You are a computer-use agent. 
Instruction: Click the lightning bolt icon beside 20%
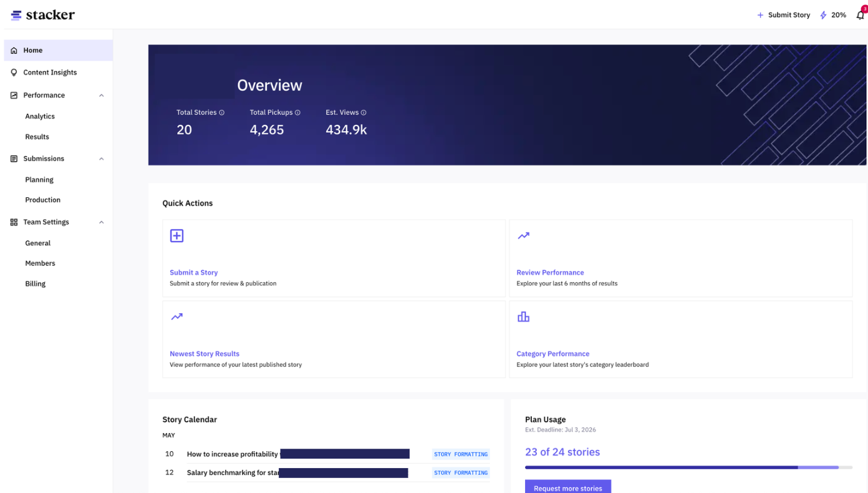point(823,15)
